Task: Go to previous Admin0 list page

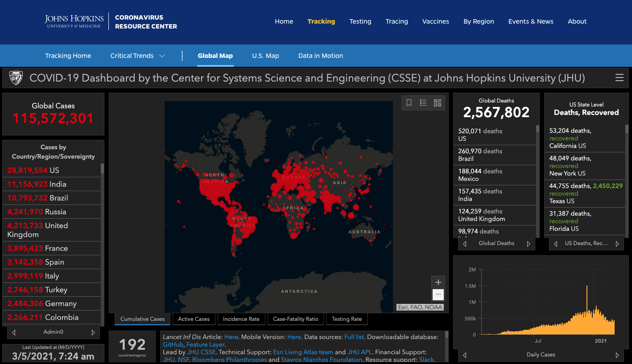Action: (x=14, y=332)
